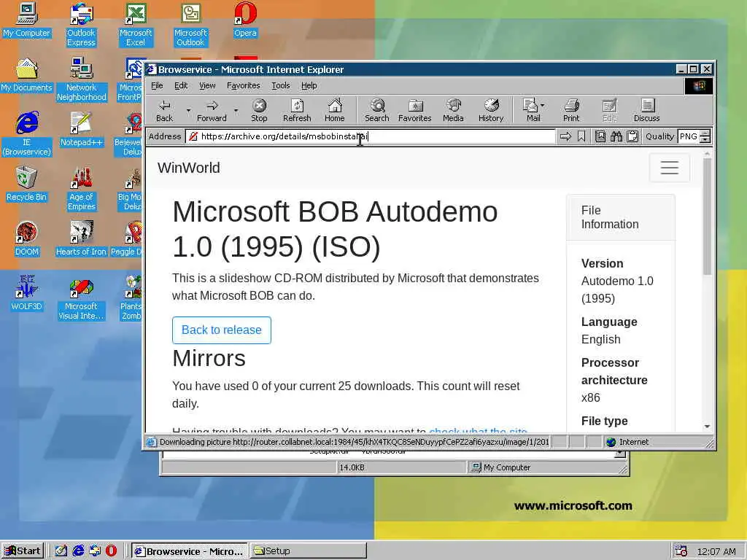Click the bookmark ribbon icon

pos(581,136)
